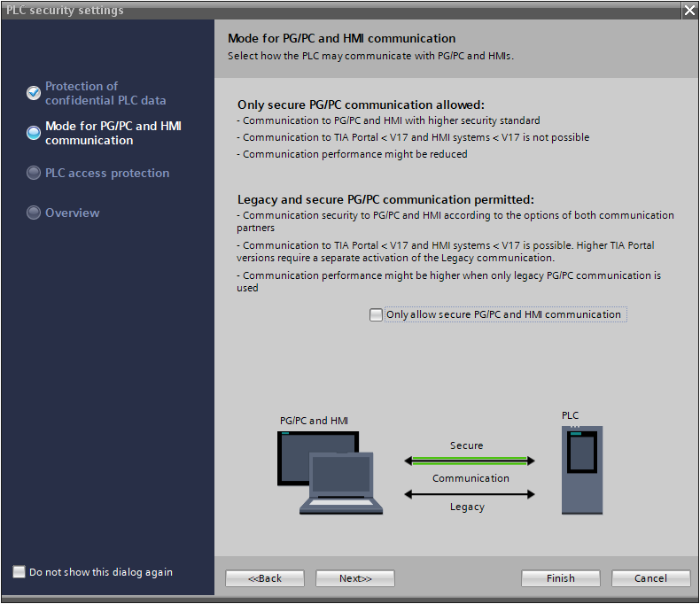Click the active blue step indicator icon
The image size is (700, 604).
[34, 133]
